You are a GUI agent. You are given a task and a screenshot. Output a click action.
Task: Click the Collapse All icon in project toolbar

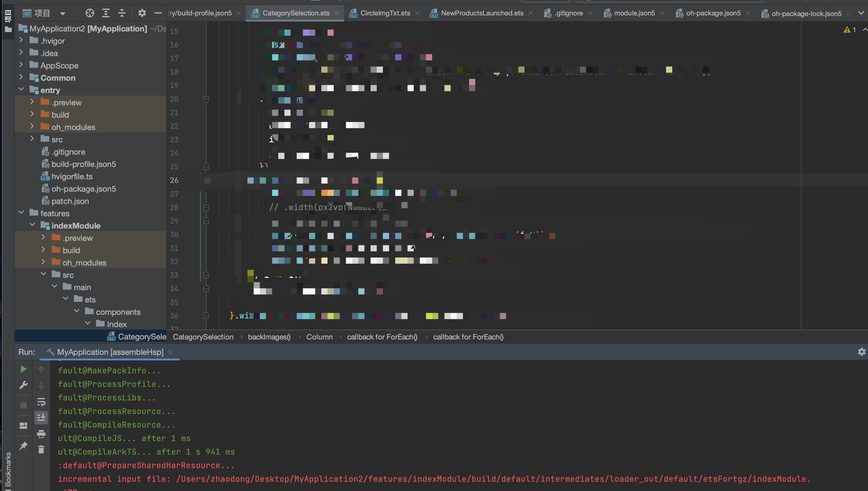(x=122, y=13)
